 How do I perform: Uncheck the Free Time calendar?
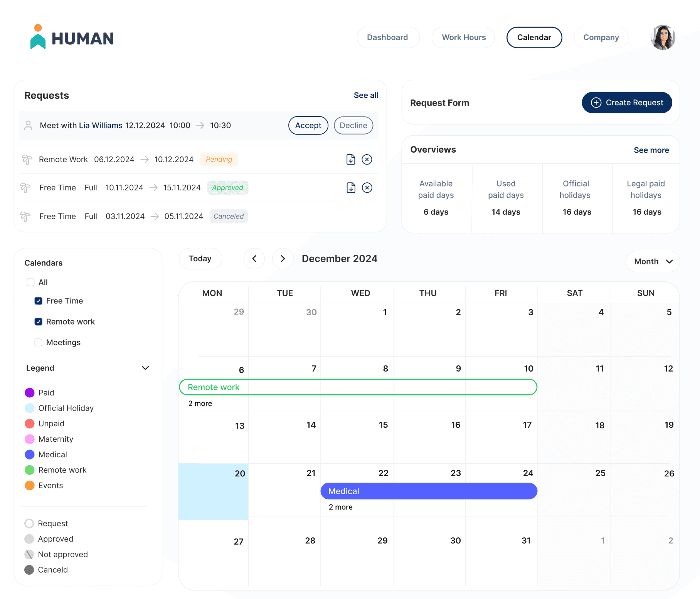pyautogui.click(x=39, y=301)
